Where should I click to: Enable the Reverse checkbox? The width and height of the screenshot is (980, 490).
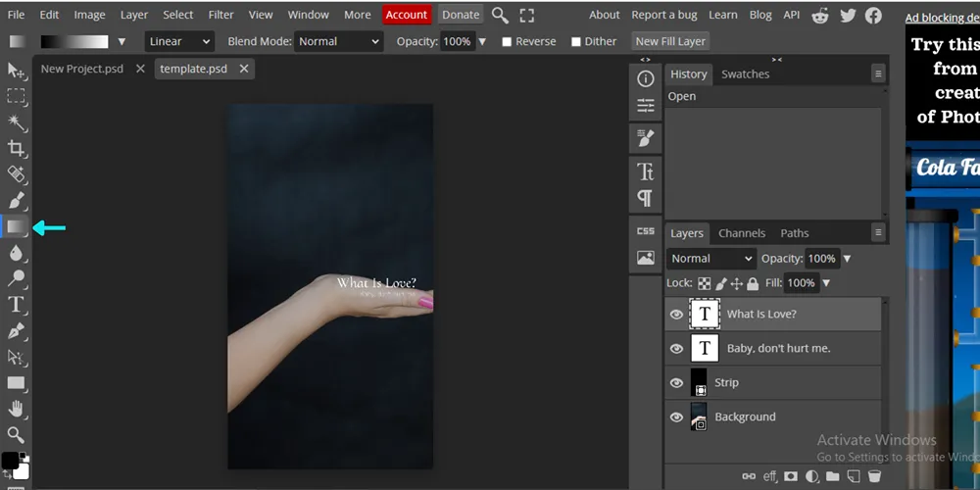pos(507,42)
